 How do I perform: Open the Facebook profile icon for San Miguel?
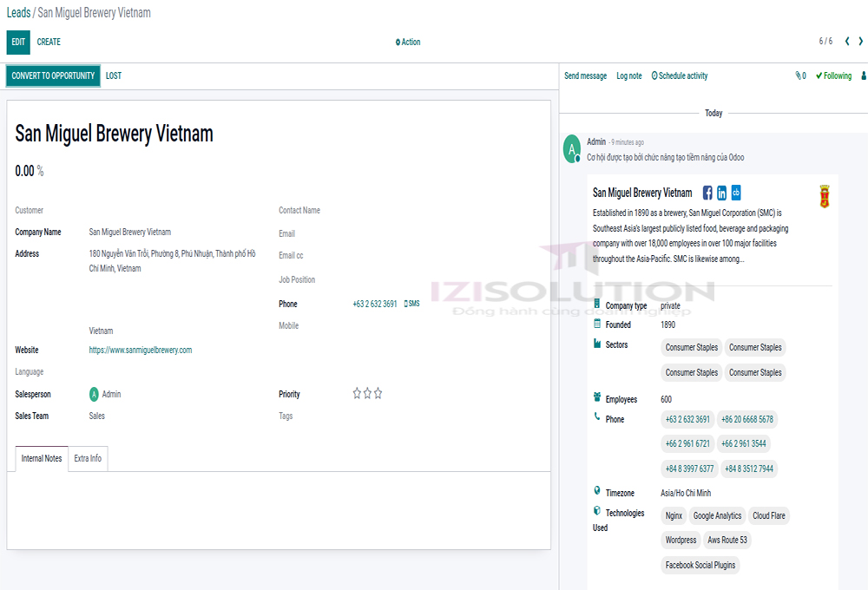[707, 193]
